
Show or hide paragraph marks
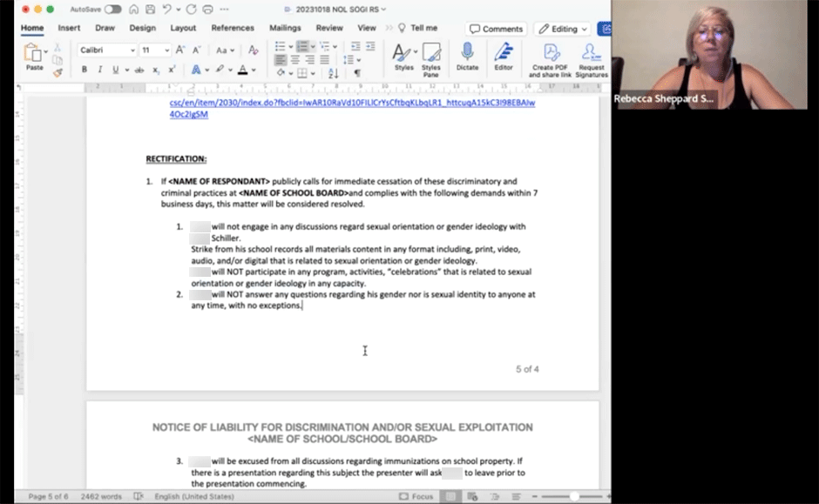click(x=357, y=73)
